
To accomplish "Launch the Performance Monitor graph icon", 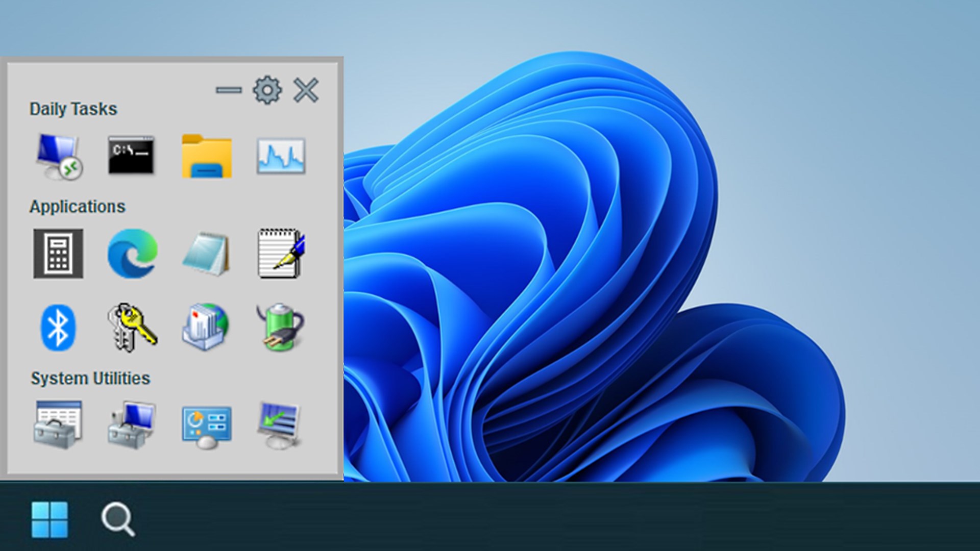I will point(281,156).
